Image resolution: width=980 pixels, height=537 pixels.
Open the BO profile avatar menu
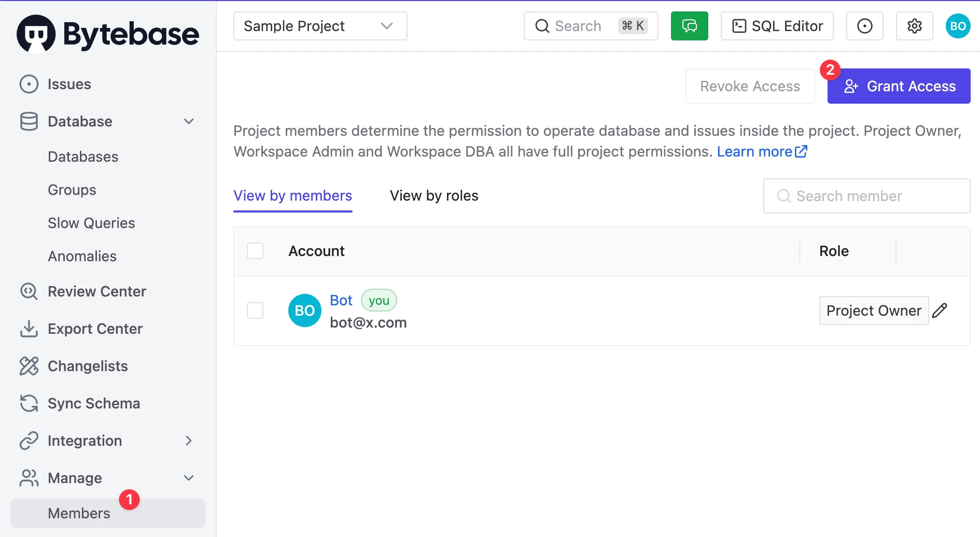pyautogui.click(x=958, y=26)
